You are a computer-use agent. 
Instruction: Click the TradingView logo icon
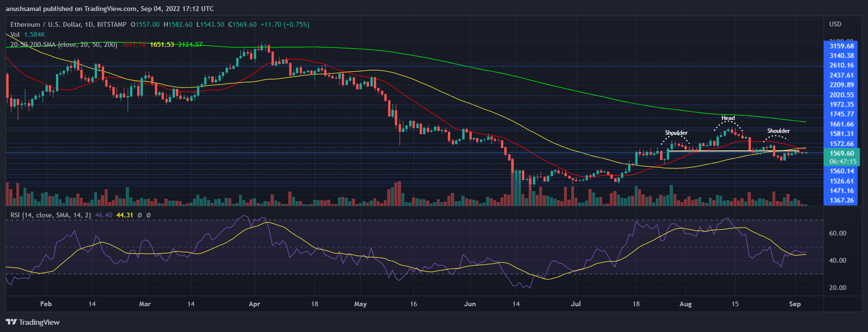tap(11, 322)
